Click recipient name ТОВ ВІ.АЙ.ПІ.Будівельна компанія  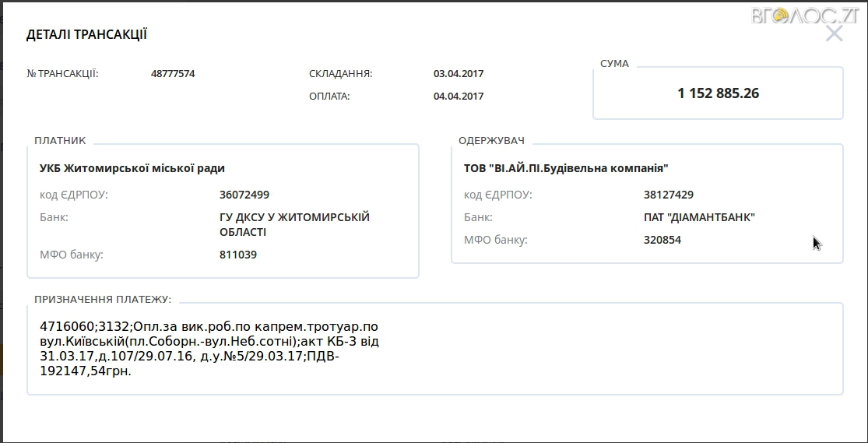pos(566,168)
